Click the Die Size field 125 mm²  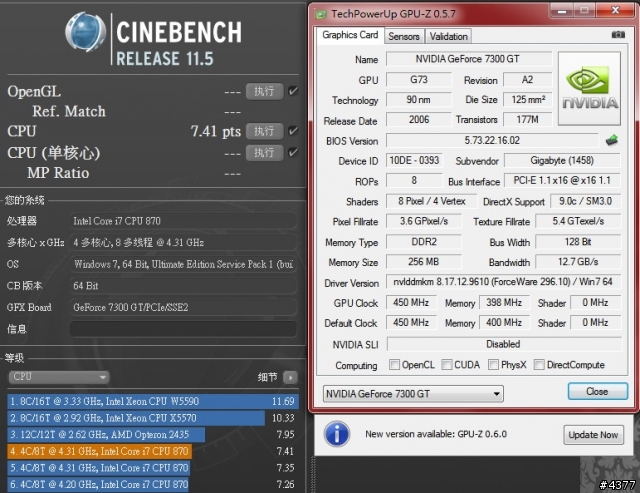528,100
